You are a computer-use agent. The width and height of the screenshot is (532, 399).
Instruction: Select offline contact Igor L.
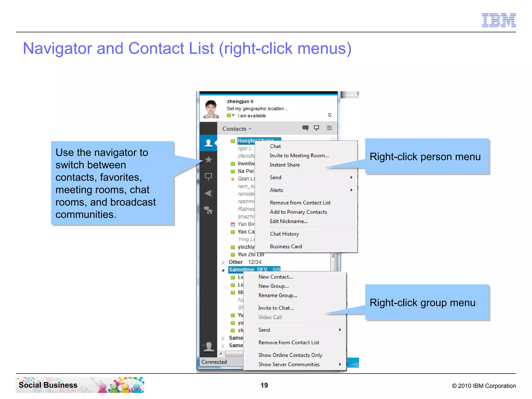click(x=245, y=148)
